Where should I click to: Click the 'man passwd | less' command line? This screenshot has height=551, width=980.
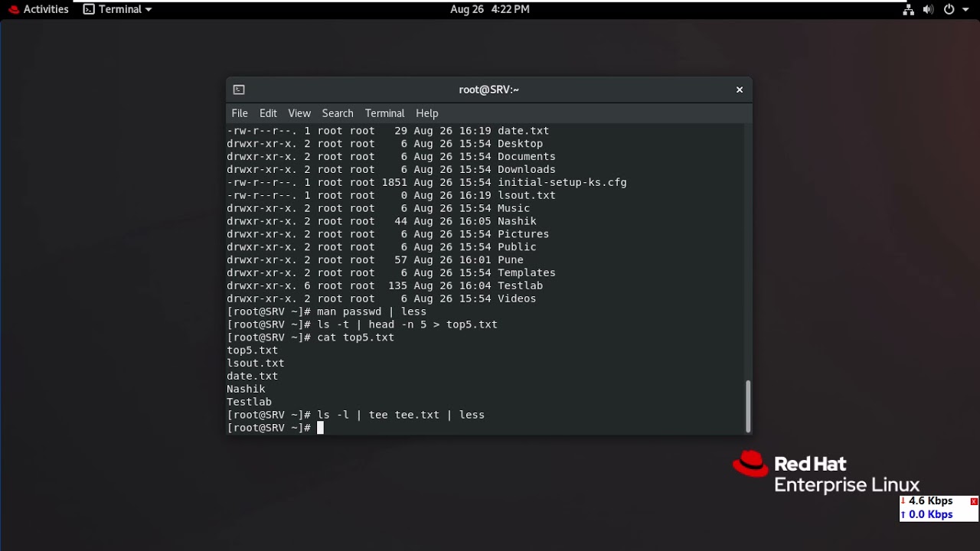371,311
